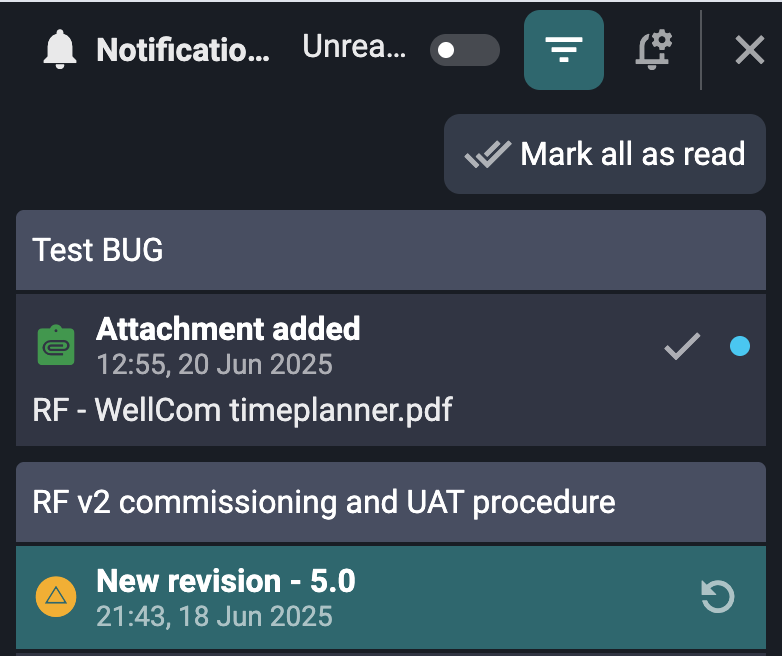Screen dimensions: 782x656
Task: Click the blue unread indicator dot
Action: pos(740,347)
